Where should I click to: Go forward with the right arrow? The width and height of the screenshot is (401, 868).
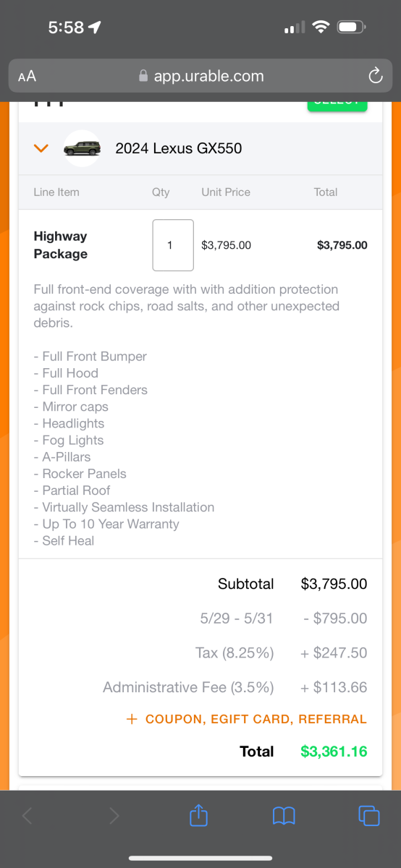(114, 816)
